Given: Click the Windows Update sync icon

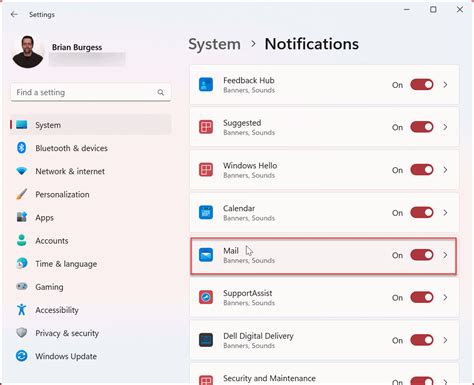Looking at the screenshot, I should click(22, 356).
